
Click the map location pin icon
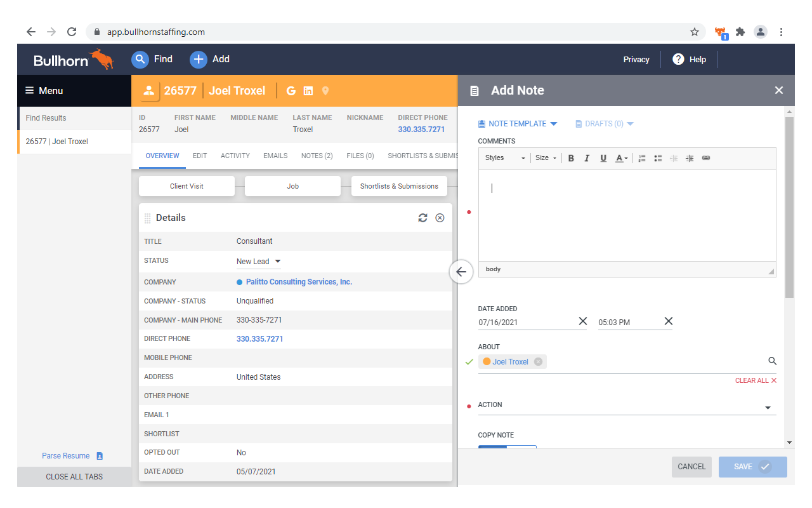[x=325, y=91]
